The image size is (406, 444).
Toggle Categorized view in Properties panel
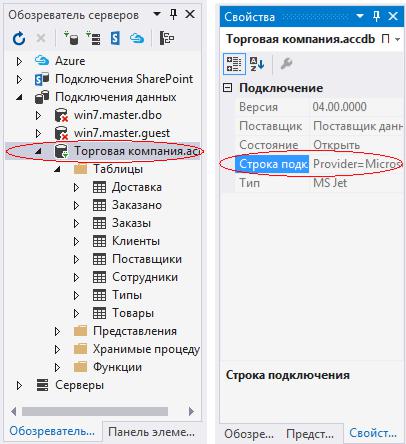234,64
